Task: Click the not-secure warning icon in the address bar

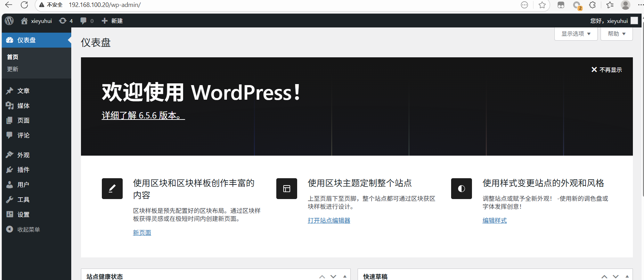Action: click(x=42, y=5)
